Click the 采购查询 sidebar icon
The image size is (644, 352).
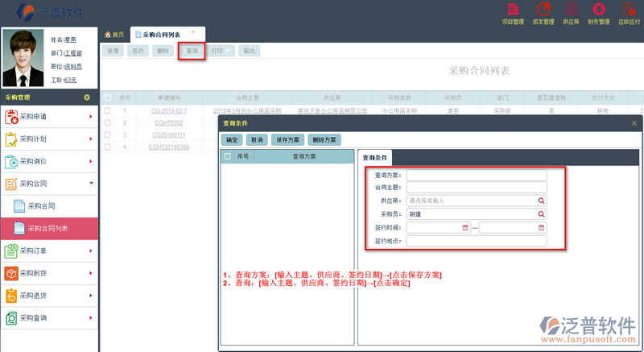tap(11, 318)
